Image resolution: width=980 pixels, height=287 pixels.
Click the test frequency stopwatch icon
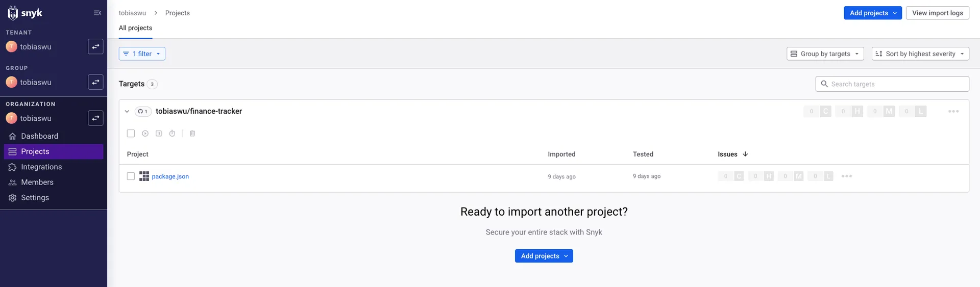click(x=173, y=134)
